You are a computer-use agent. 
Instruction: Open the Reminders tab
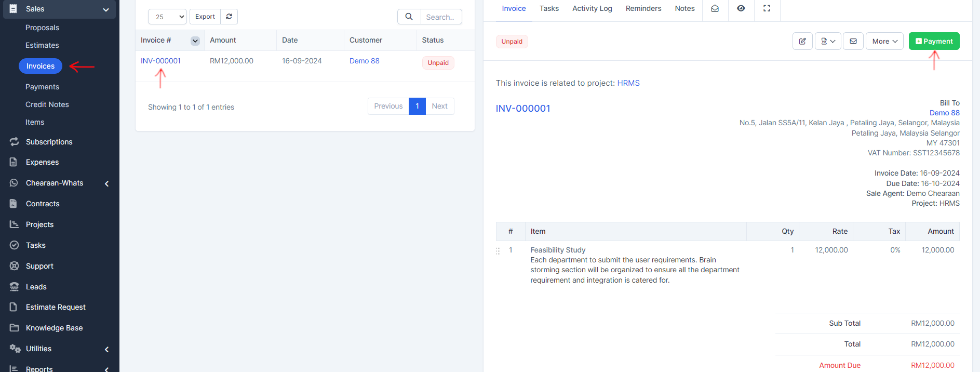pyautogui.click(x=643, y=8)
